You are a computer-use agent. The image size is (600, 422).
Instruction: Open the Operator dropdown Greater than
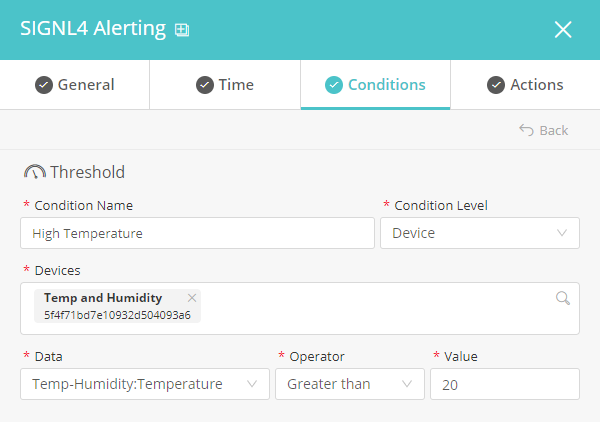350,384
